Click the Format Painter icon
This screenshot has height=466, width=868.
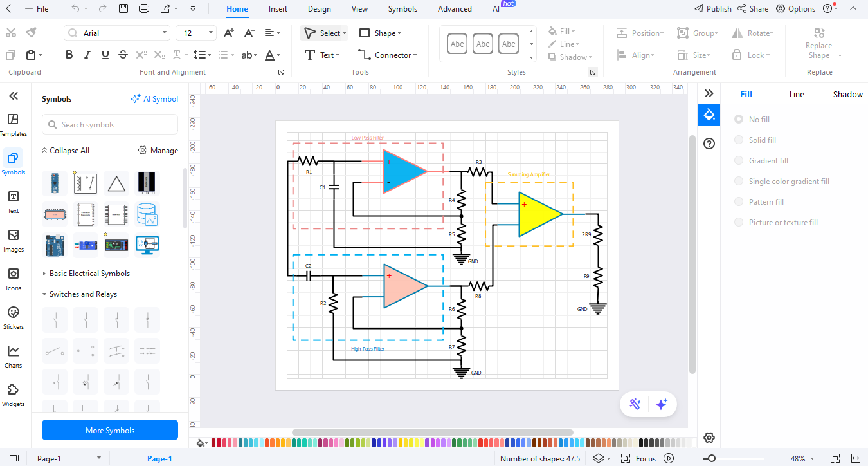[31, 33]
